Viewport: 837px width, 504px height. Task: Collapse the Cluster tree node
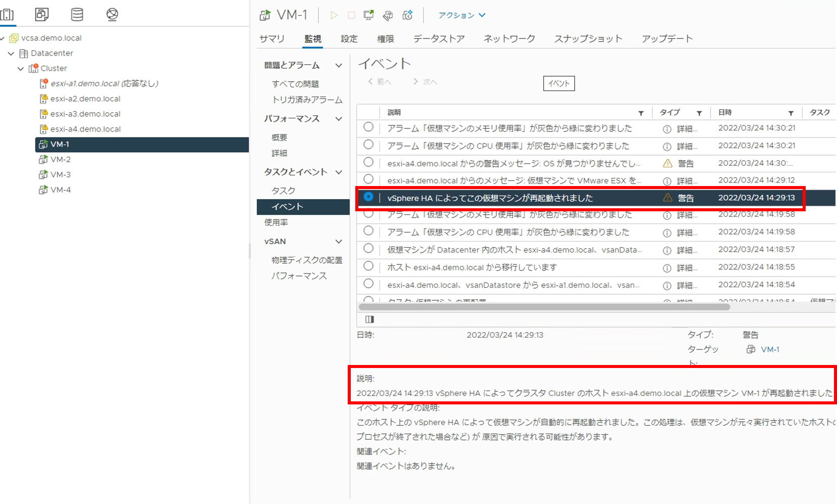pyautogui.click(x=21, y=68)
